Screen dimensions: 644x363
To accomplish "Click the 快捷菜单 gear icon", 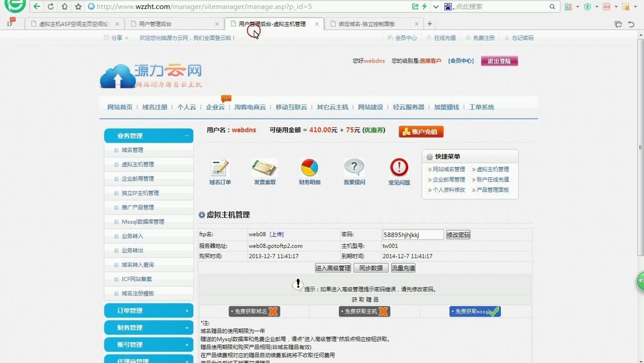I will (428, 156).
